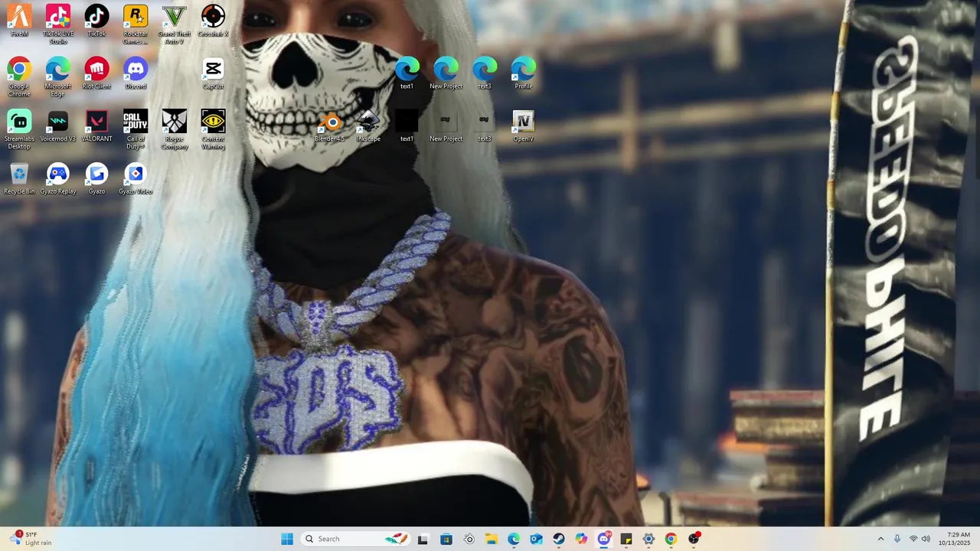
Task: Switch to Discord in the taskbar
Action: click(604, 539)
